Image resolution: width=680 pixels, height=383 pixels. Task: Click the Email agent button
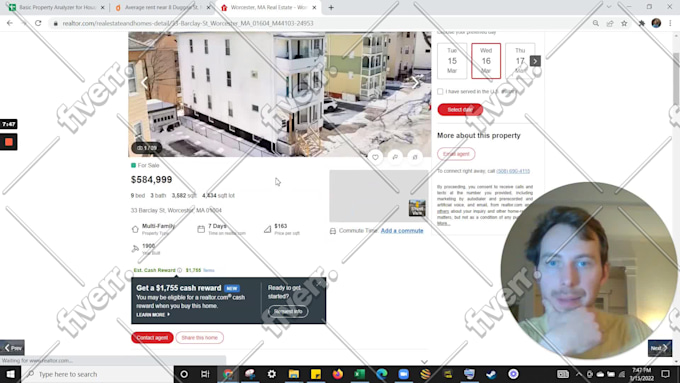[456, 154]
